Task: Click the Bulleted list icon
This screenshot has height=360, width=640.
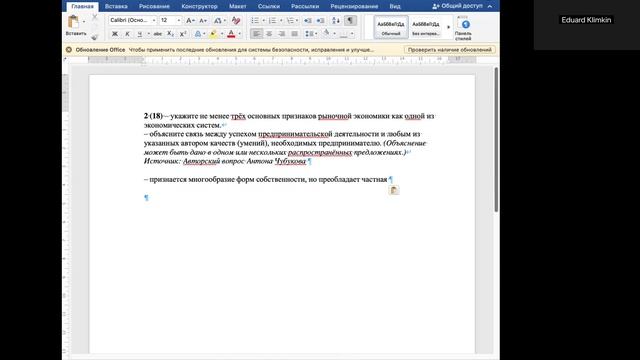Action: tap(255, 20)
